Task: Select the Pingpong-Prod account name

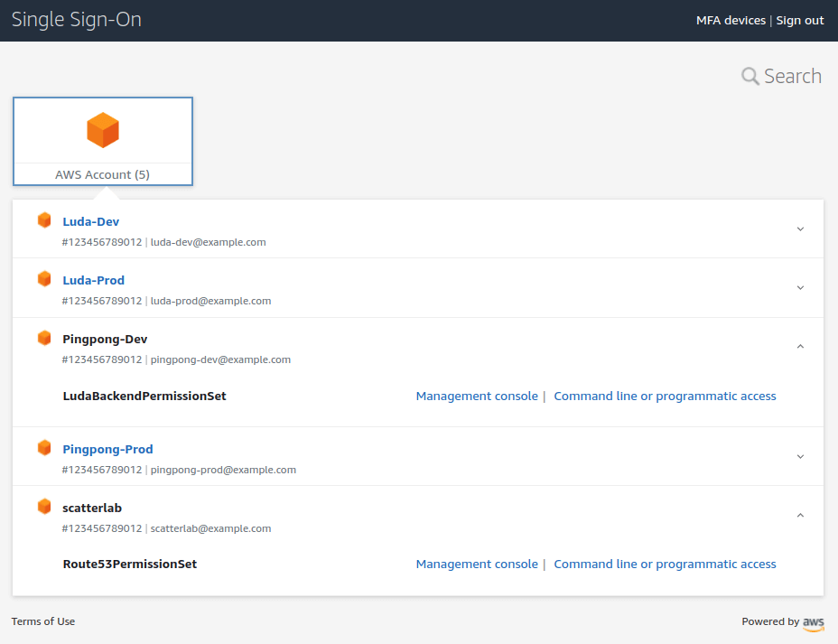Action: pyautogui.click(x=107, y=449)
